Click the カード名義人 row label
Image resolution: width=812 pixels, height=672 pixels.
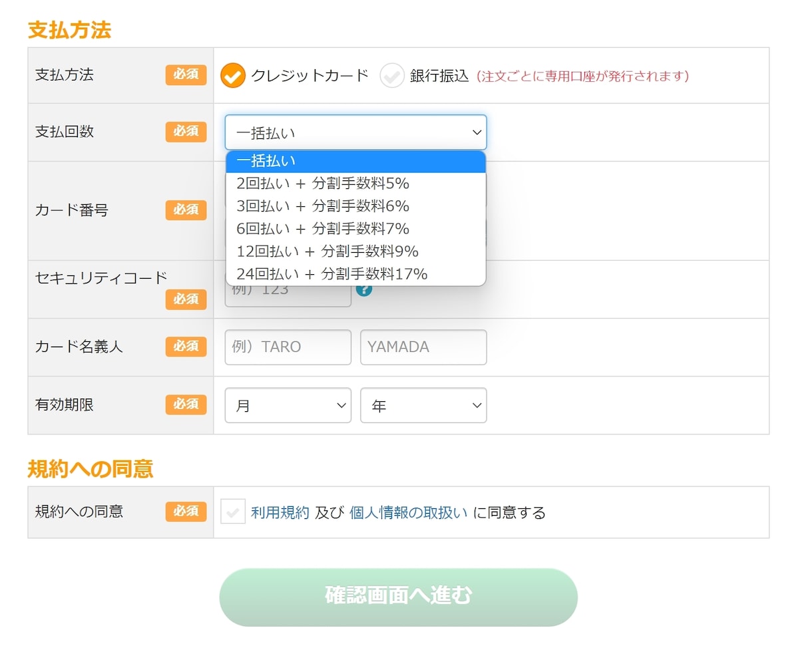pyautogui.click(x=79, y=347)
